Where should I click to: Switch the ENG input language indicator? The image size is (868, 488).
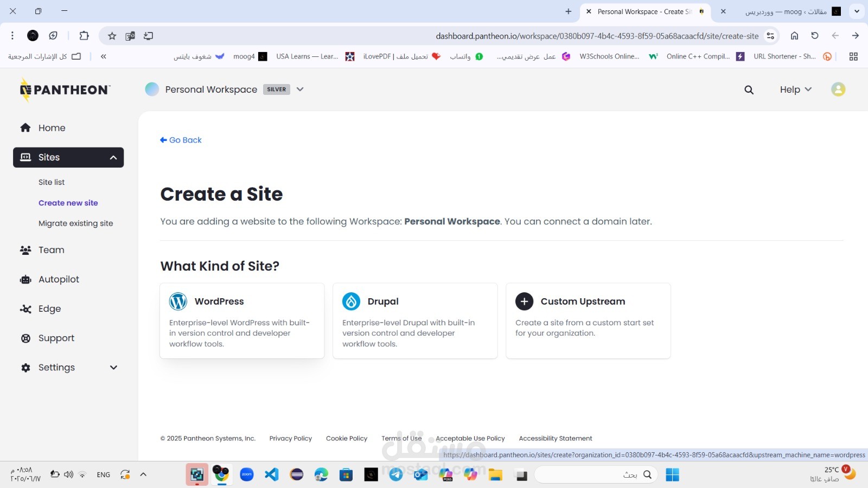[104, 475]
